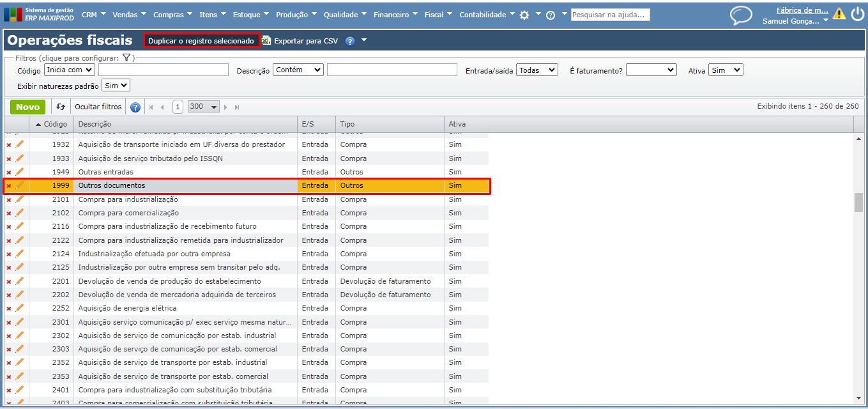This screenshot has height=409, width=868.
Task: Open the Compras menu
Action: pos(172,15)
